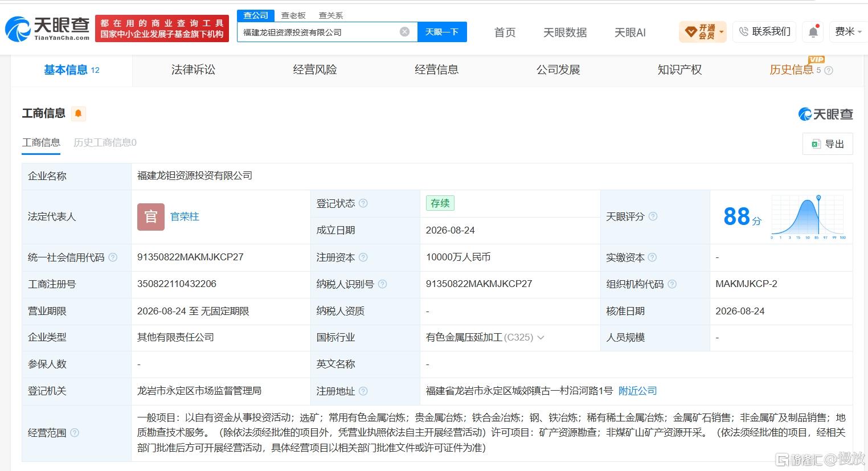Click the 存续 registration status tag
The width and height of the screenshot is (868, 471).
(x=440, y=203)
